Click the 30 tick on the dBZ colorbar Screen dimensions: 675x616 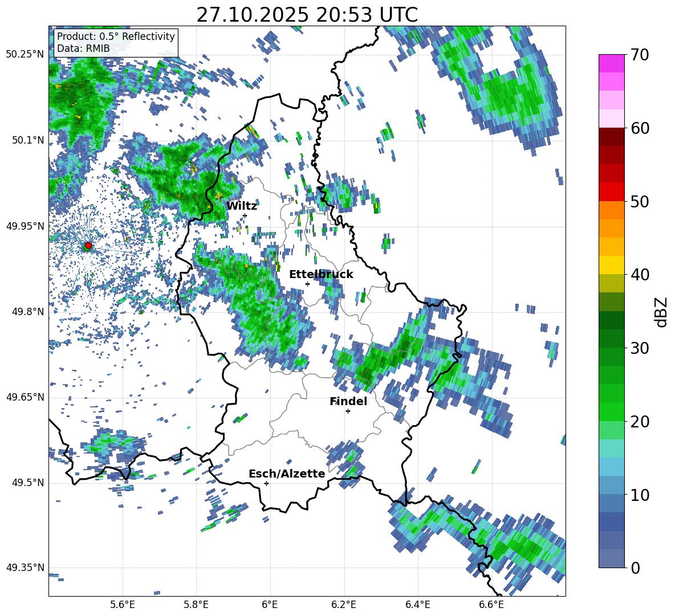[x=640, y=348]
